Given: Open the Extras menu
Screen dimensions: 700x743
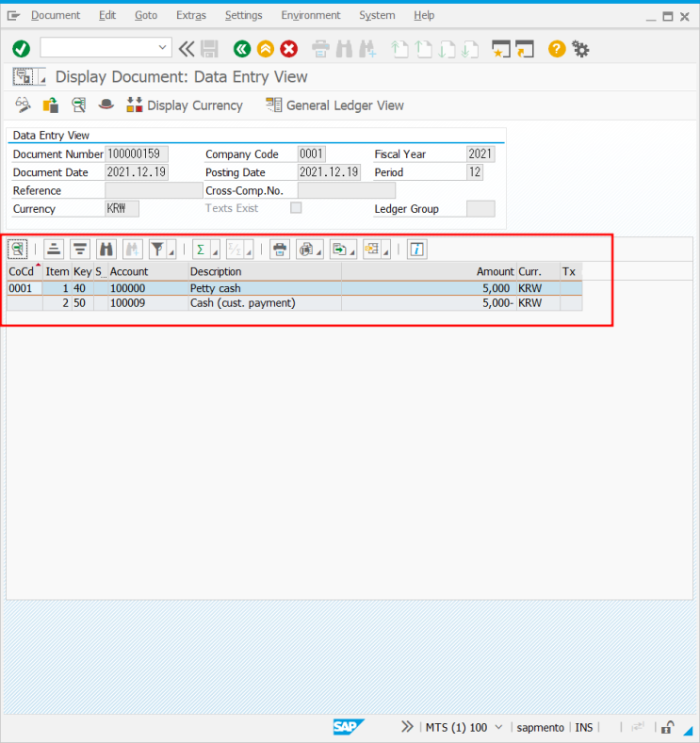Looking at the screenshot, I should (x=190, y=15).
